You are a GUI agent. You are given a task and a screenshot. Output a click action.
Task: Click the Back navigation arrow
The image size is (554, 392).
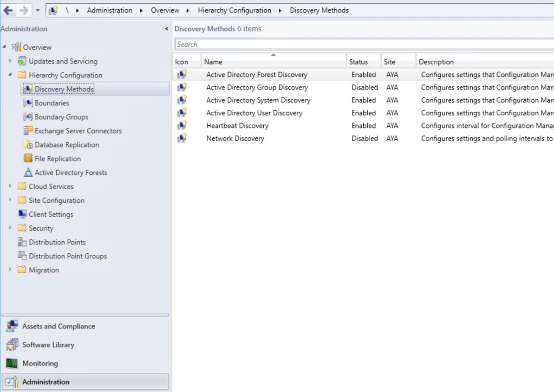click(8, 10)
